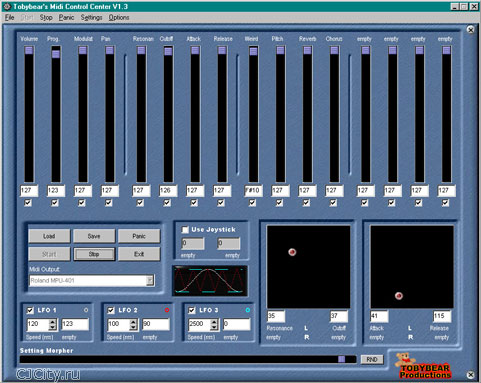Click the Attack fader handle

coord(195,50)
